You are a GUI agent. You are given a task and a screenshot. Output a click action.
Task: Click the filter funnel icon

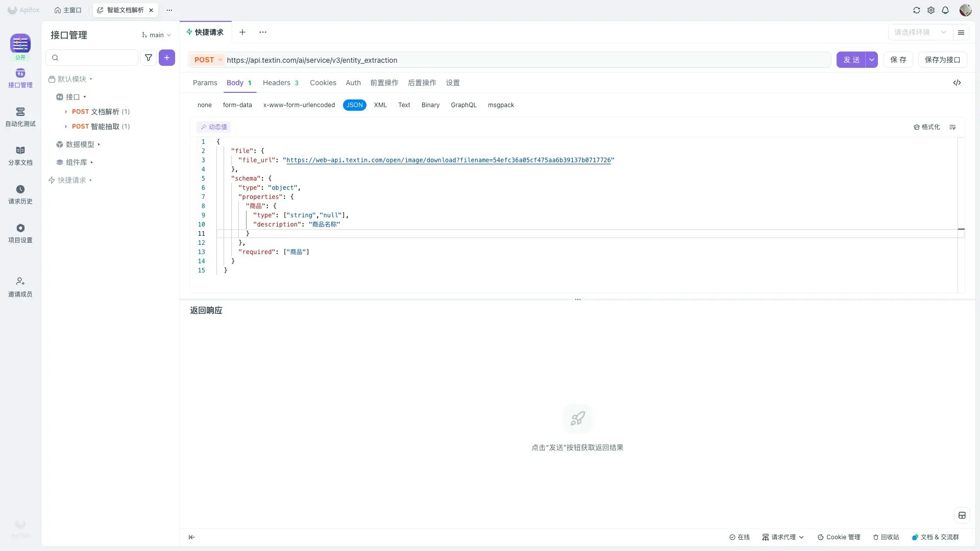click(x=149, y=58)
